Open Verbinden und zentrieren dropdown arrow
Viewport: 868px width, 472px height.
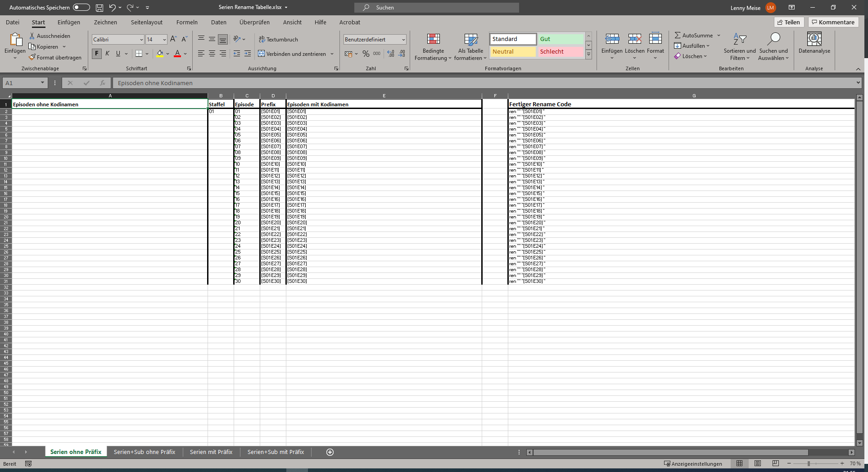click(x=332, y=54)
